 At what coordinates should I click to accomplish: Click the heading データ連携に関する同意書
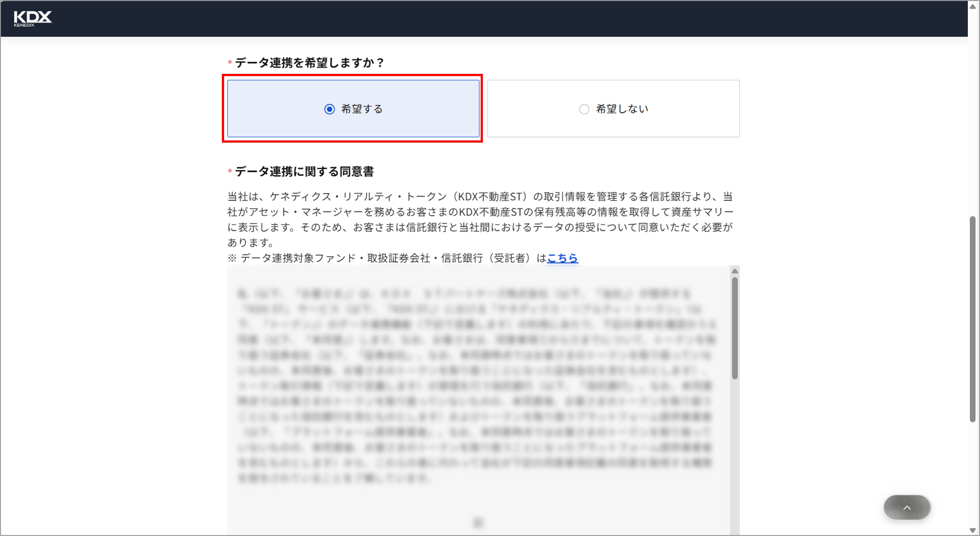(x=304, y=171)
